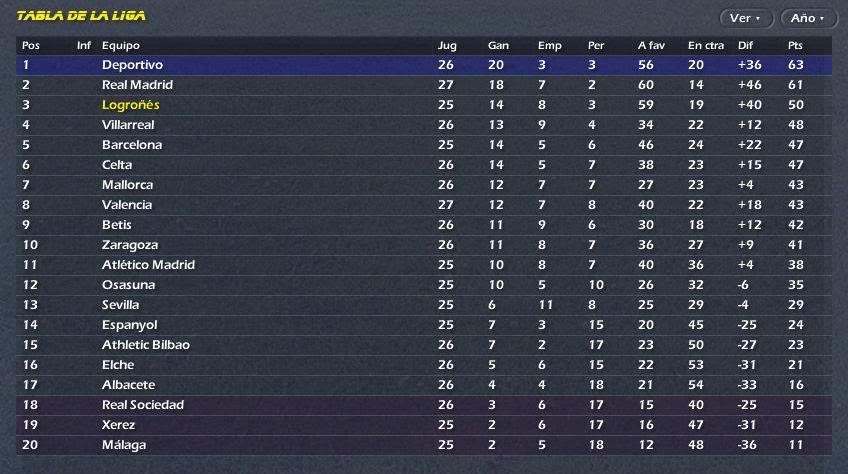
Task: Open the highlighted Logroñés team link
Action: (x=130, y=105)
